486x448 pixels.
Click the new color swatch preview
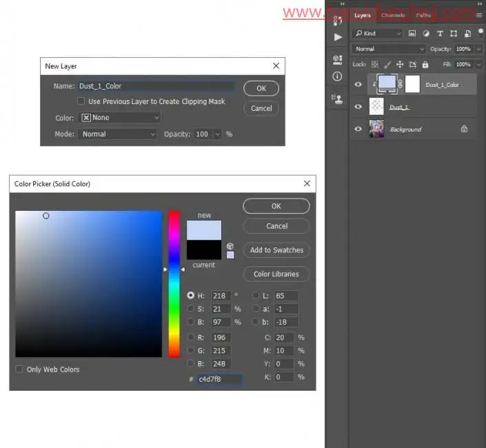(204, 230)
